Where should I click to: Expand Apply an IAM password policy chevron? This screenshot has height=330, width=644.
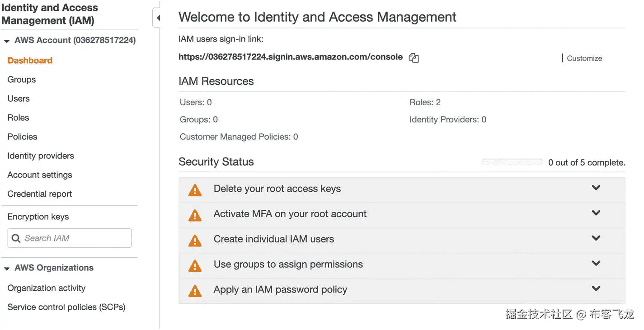click(596, 288)
